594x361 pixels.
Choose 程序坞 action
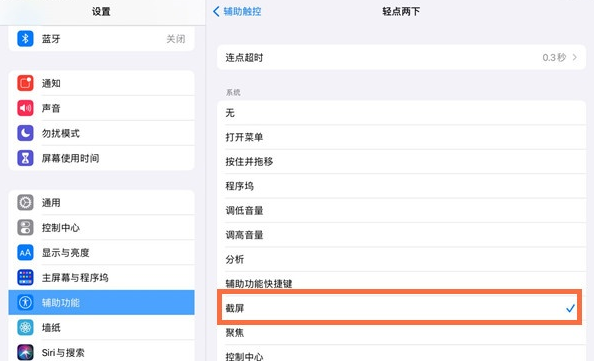coord(402,186)
